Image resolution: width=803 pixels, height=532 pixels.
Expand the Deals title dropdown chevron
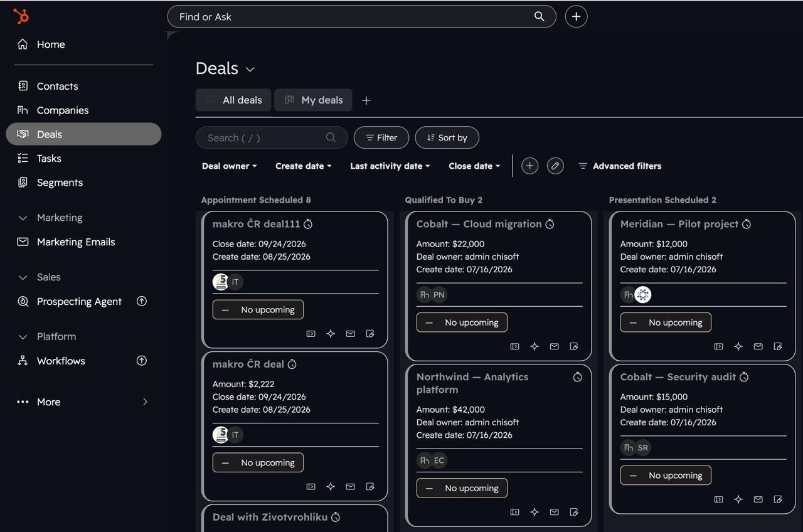pyautogui.click(x=250, y=70)
